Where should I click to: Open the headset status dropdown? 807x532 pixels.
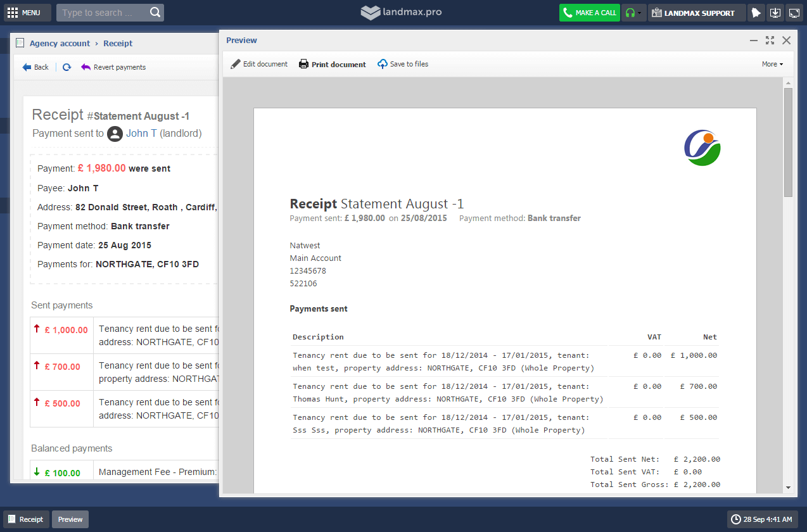pyautogui.click(x=633, y=13)
